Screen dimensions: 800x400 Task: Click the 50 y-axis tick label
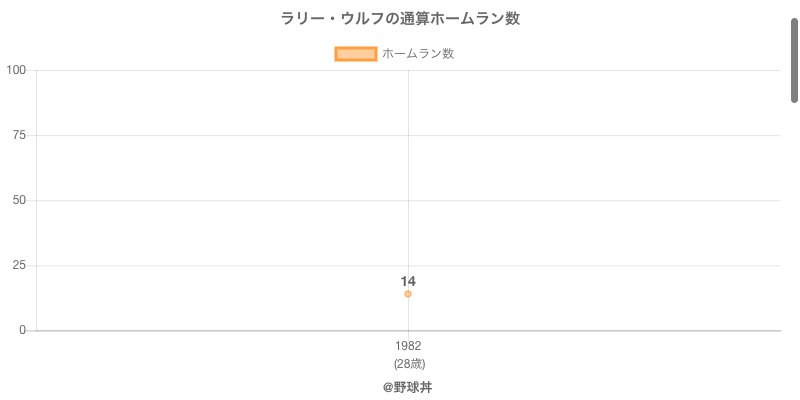click(20, 200)
